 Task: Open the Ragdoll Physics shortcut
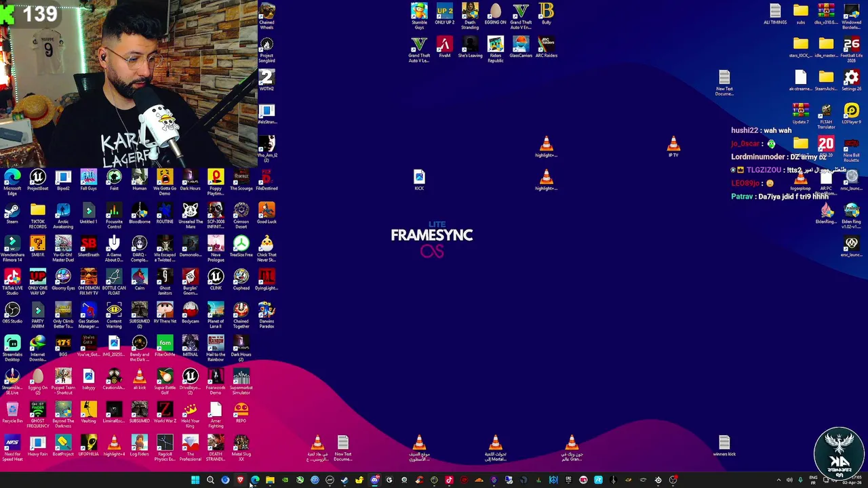coord(165,449)
